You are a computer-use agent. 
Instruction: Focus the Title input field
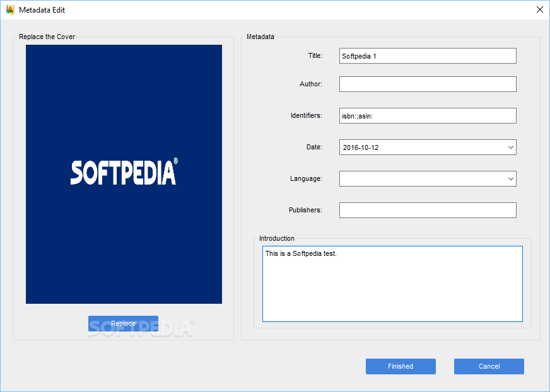pos(428,55)
